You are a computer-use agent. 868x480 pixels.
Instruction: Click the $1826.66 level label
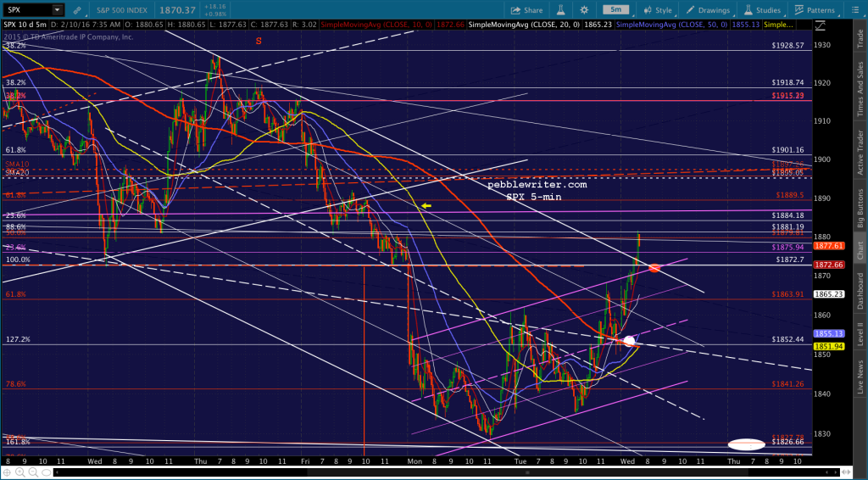(788, 442)
